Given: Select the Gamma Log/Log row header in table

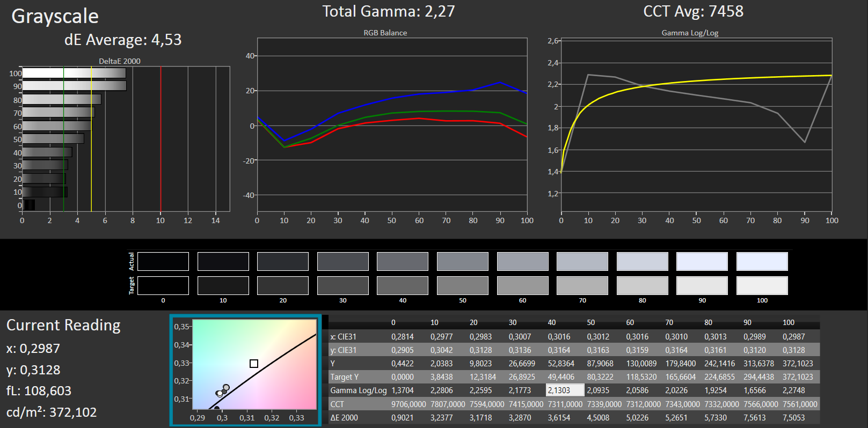Looking at the screenshot, I should pos(359,390).
